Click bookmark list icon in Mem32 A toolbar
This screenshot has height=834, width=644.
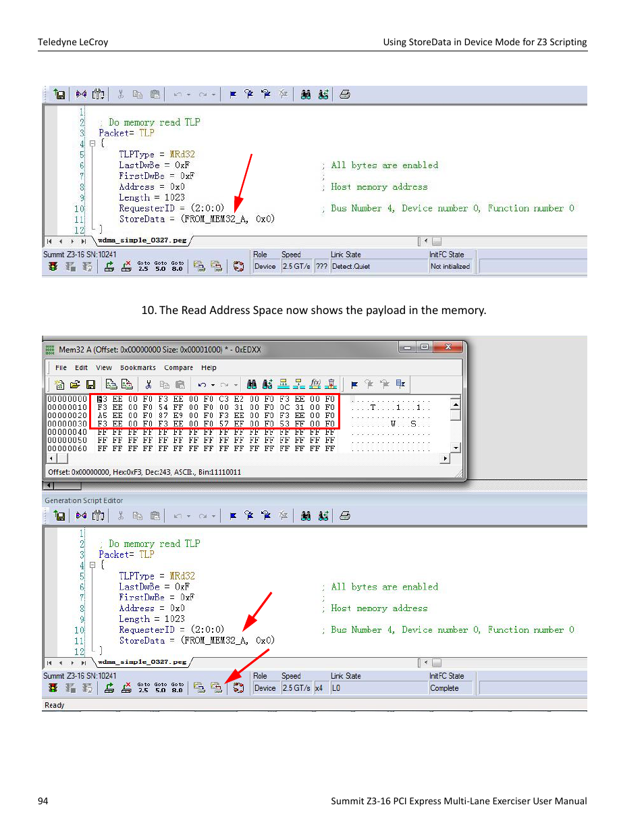[401, 384]
